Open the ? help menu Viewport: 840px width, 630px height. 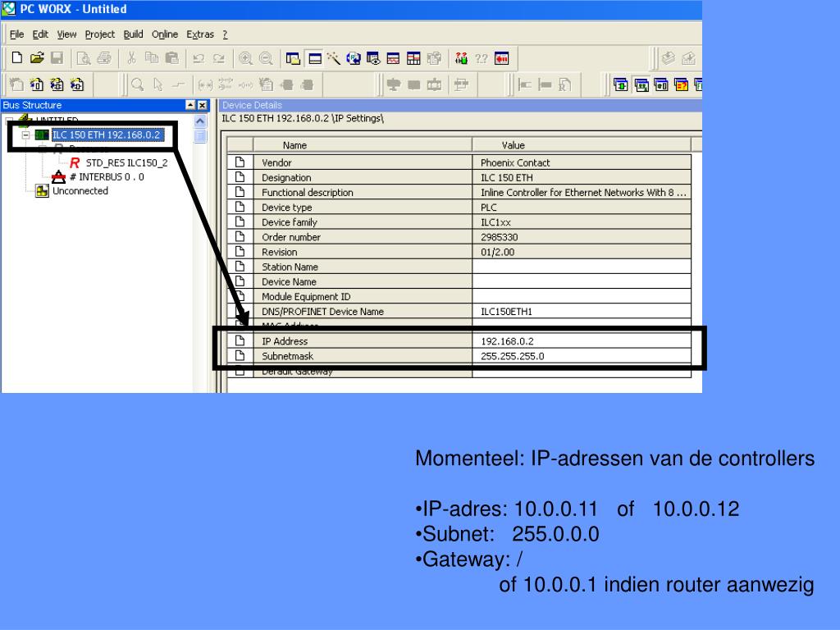pyautogui.click(x=225, y=34)
